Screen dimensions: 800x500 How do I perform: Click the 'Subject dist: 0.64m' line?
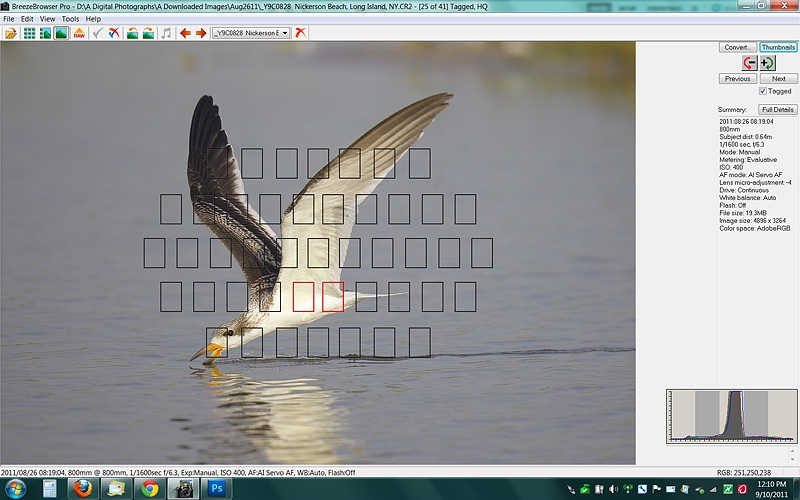(745, 137)
